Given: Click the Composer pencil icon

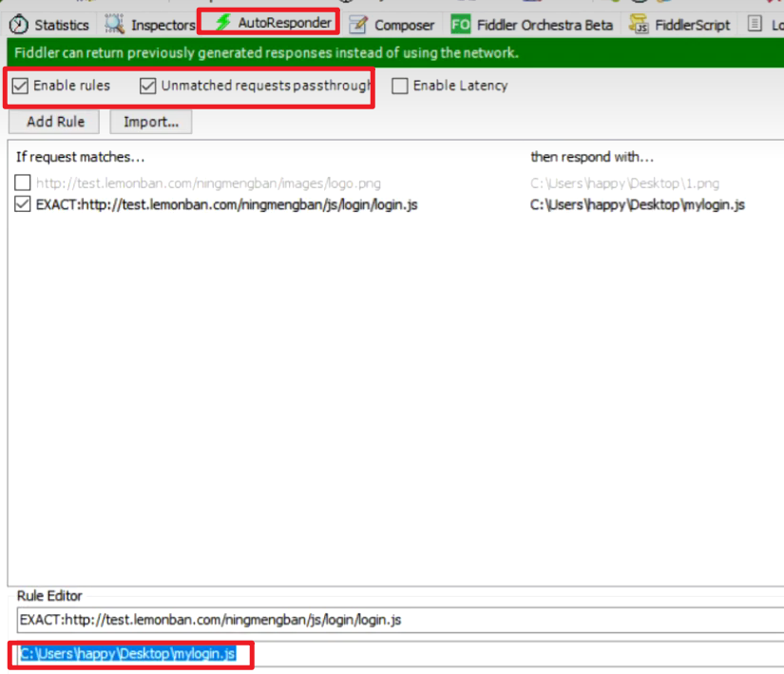Looking at the screenshot, I should click(x=358, y=25).
